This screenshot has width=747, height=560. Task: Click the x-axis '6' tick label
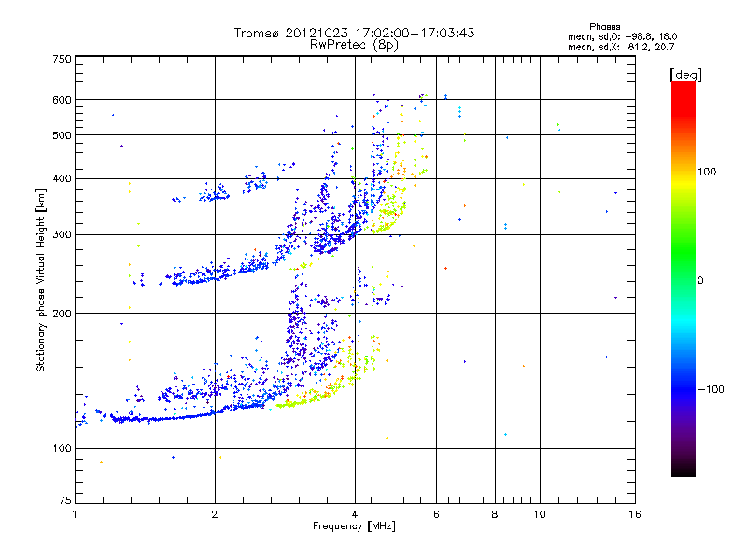[436, 514]
